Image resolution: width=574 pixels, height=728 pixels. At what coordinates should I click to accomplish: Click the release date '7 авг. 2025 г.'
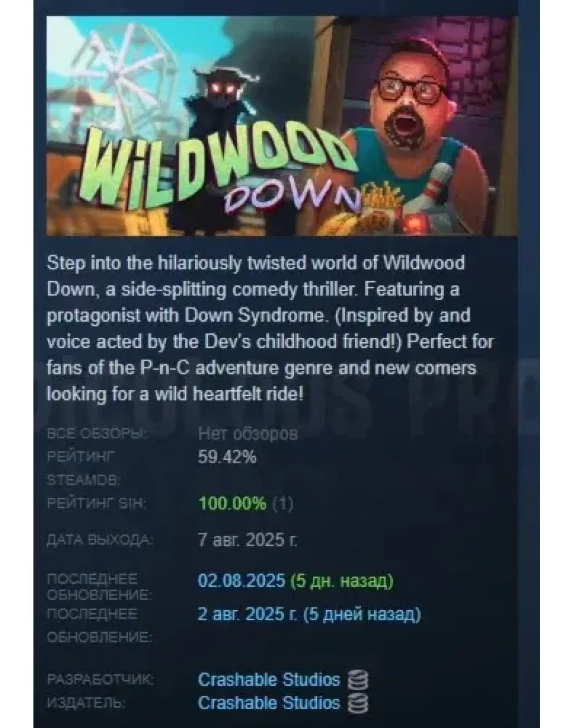point(248,540)
